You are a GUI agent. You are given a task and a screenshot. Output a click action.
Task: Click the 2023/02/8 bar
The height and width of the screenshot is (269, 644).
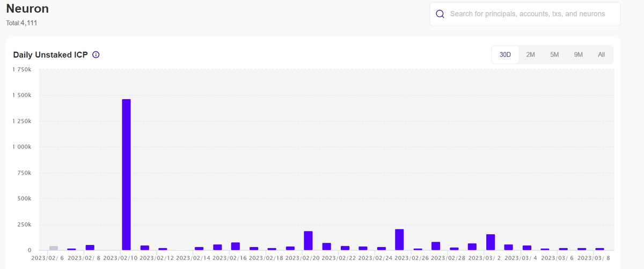(x=90, y=248)
